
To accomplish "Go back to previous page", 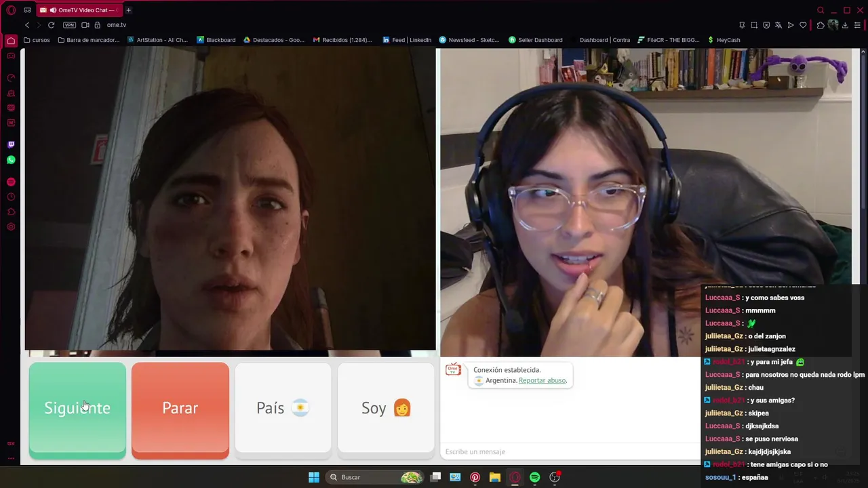I will click(27, 25).
